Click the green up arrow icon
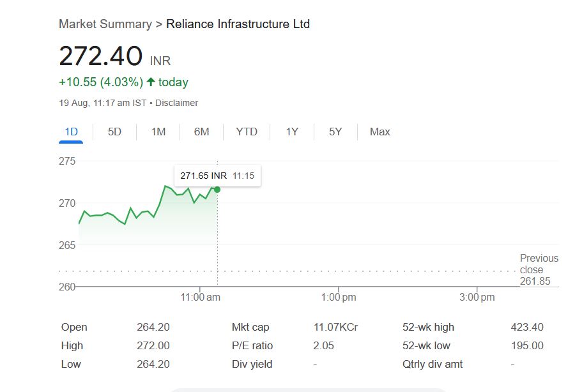This screenshot has width=575, height=392. pyautogui.click(x=151, y=82)
